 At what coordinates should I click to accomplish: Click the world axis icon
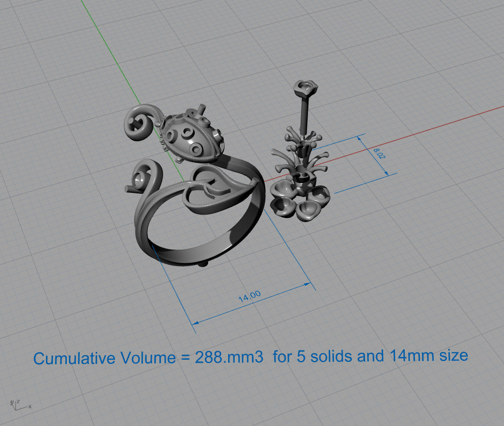point(20,404)
